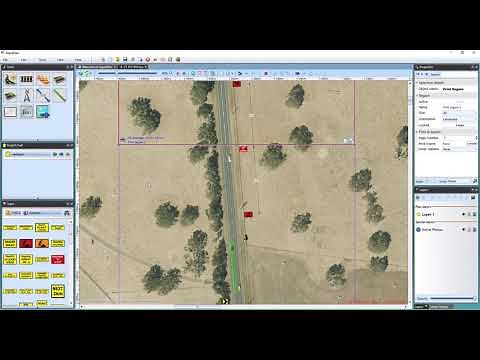
Task: Pick the NEXT 2km sign
Action: tap(58, 291)
